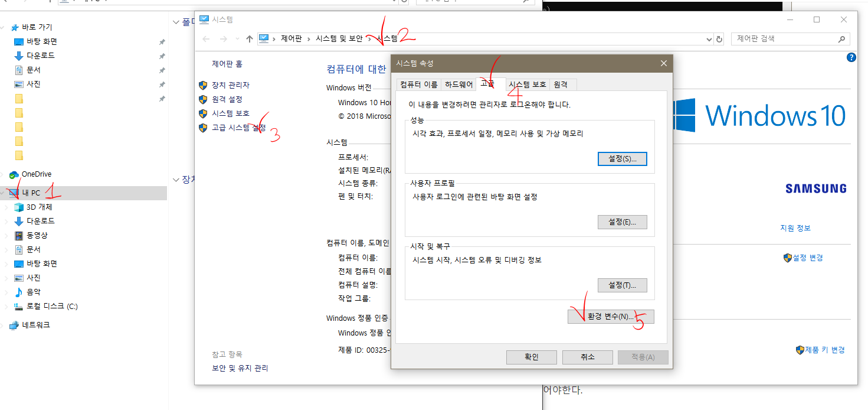
Task: Click 취소 button in 시스템 속성
Action: pos(587,357)
